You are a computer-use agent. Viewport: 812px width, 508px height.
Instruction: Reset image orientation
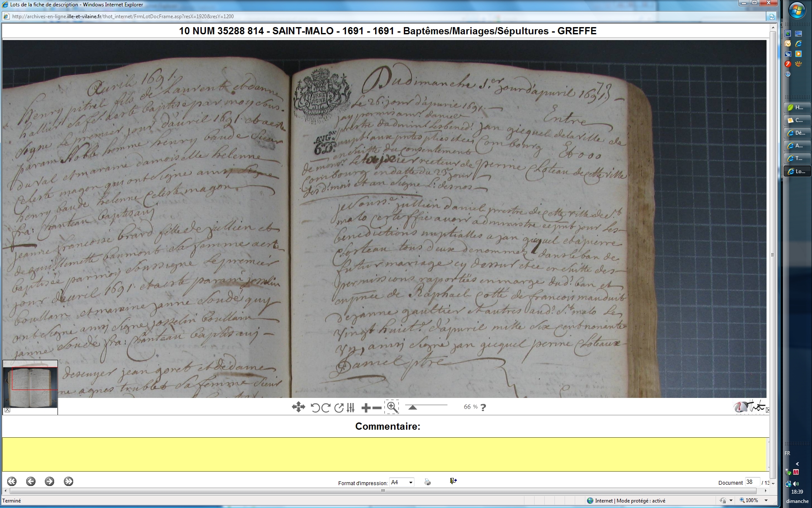click(x=339, y=408)
